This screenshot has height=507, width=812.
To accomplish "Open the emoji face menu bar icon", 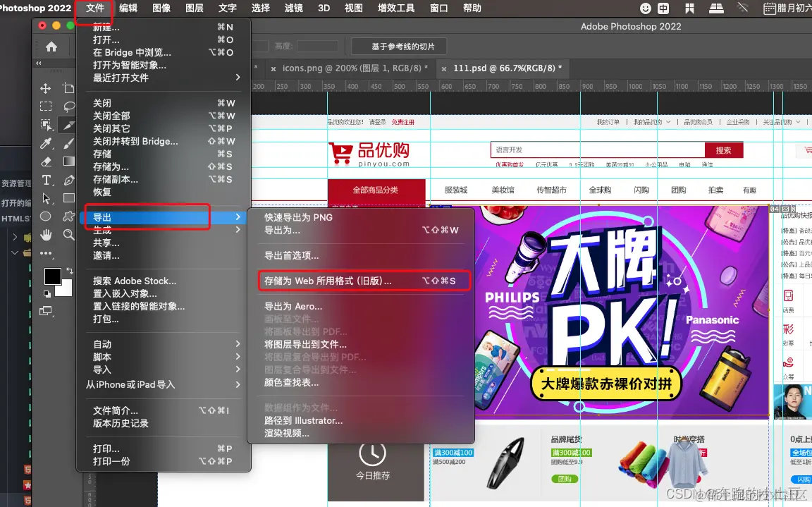I will 645,8.
